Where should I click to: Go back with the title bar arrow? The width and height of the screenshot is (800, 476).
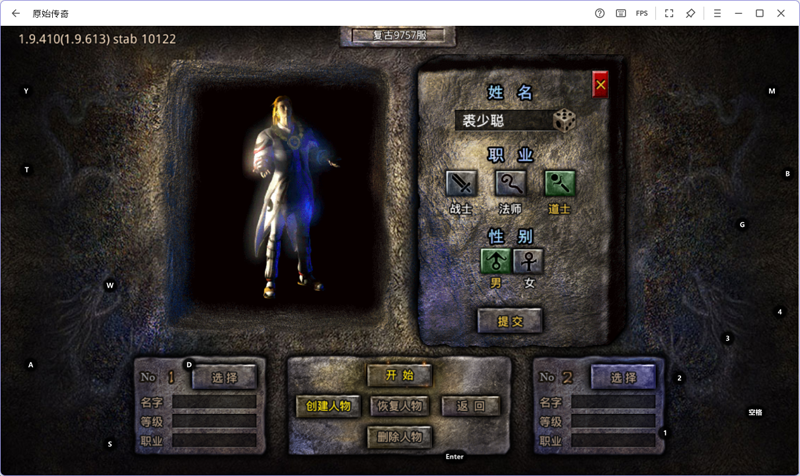pos(16,13)
